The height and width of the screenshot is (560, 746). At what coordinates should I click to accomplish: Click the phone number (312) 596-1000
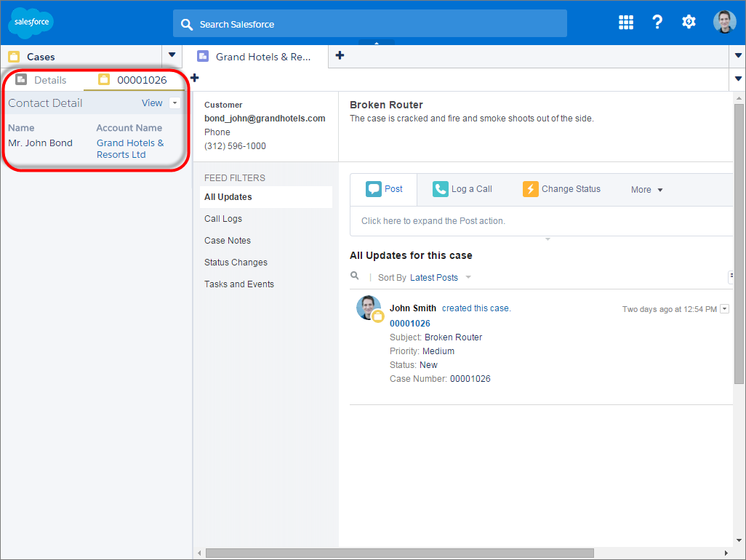pyautogui.click(x=235, y=146)
